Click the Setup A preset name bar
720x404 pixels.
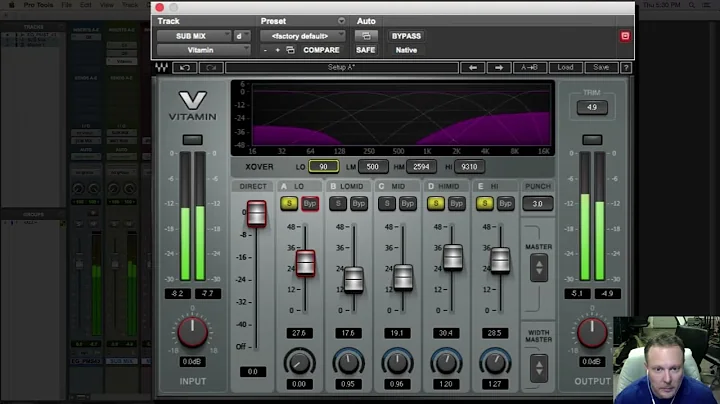point(342,67)
